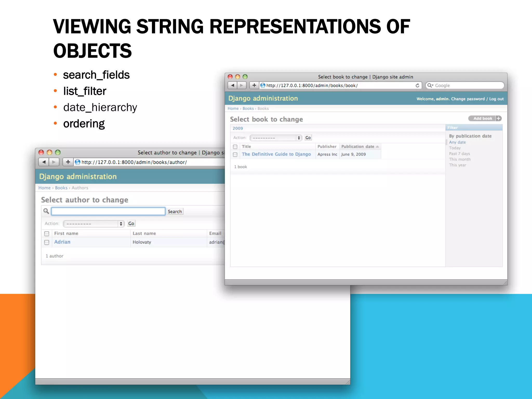
Task: Click the Add book button
Action: click(x=482, y=118)
